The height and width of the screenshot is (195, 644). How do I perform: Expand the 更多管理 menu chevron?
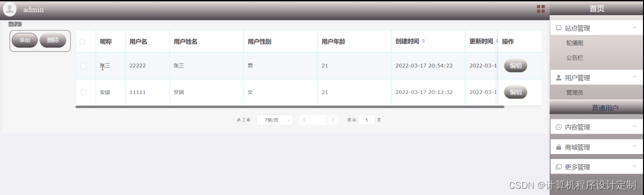click(x=634, y=166)
